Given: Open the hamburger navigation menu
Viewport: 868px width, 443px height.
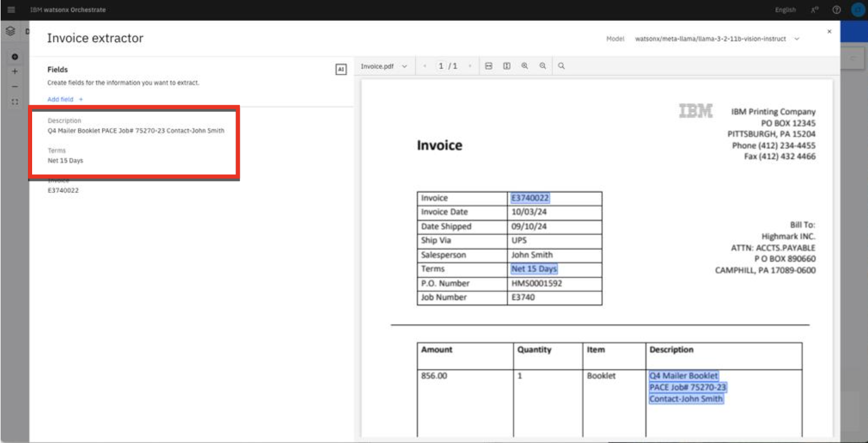Looking at the screenshot, I should [x=11, y=10].
